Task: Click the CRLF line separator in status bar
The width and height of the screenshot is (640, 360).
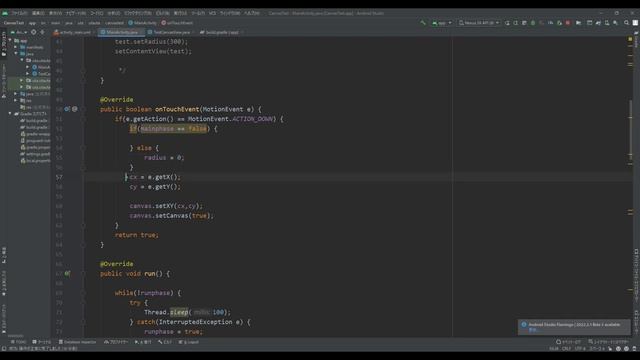Action: [566, 349]
